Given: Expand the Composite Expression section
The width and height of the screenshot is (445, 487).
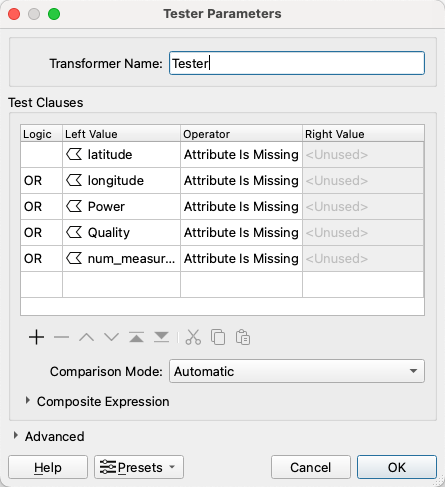Looking at the screenshot, I should (28, 401).
